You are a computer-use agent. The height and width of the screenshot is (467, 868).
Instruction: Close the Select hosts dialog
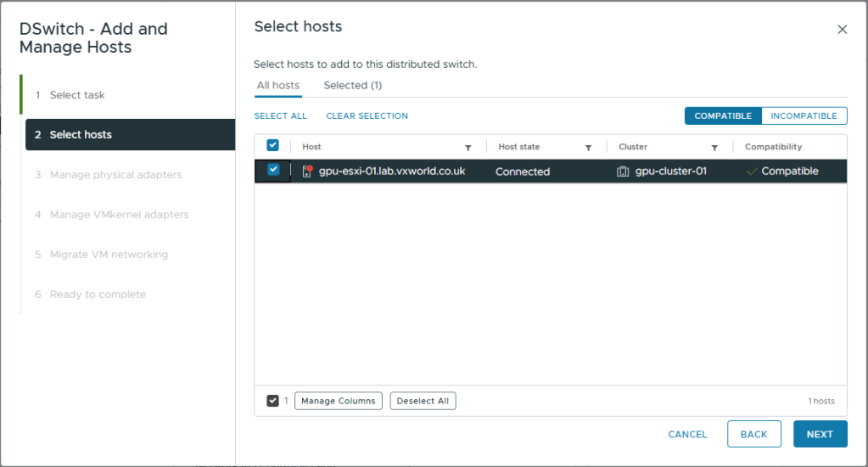point(842,30)
